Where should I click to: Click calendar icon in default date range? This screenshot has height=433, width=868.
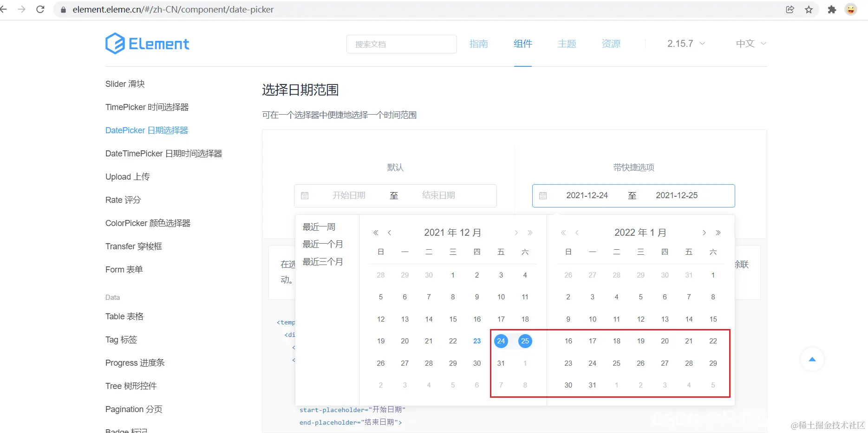click(305, 196)
